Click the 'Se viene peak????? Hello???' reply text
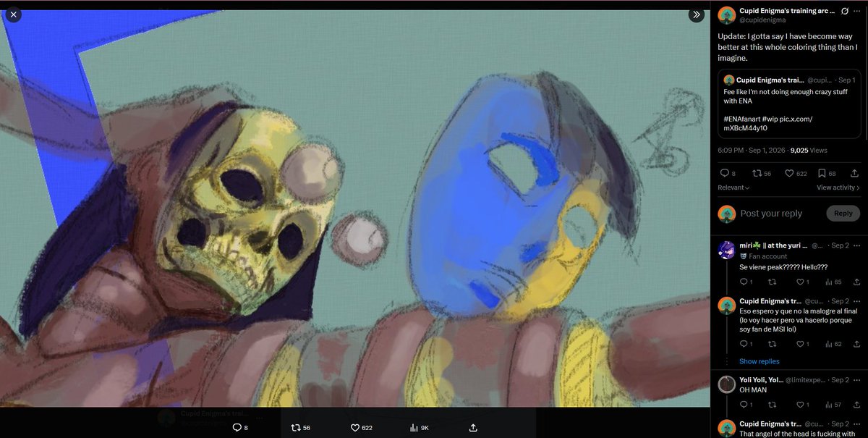 tap(783, 267)
